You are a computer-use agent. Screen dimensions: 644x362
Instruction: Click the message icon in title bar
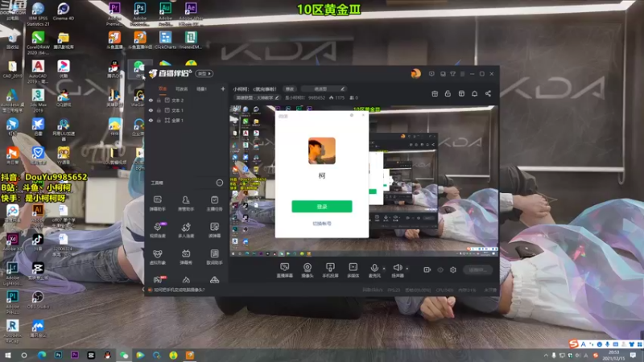pyautogui.click(x=431, y=74)
